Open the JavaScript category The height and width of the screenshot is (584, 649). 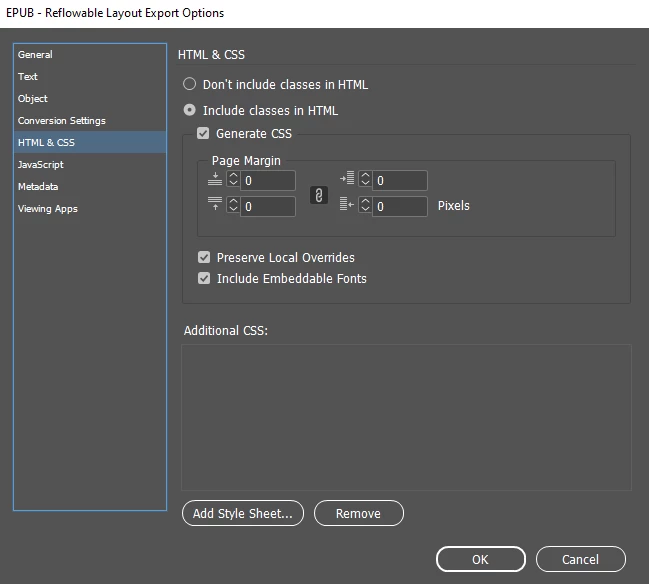click(90, 164)
